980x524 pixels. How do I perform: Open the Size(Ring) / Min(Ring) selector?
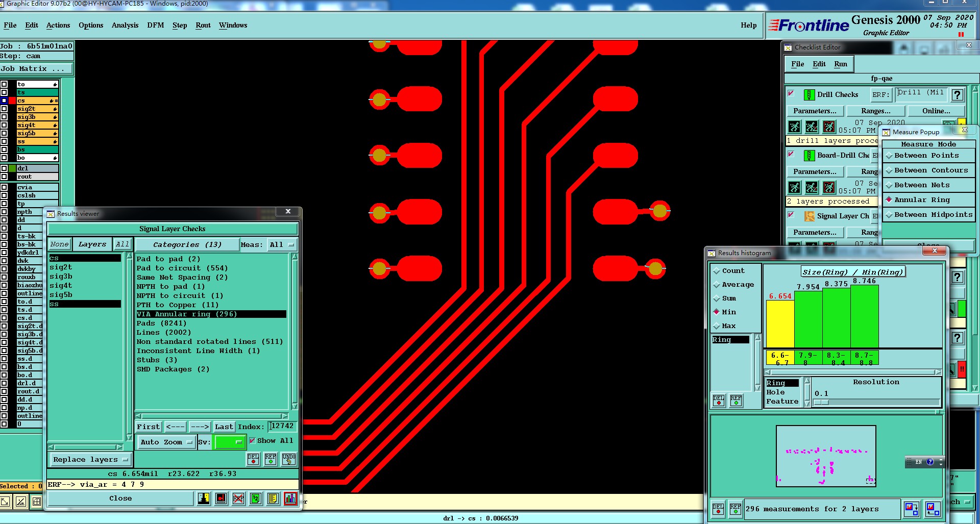pos(853,272)
